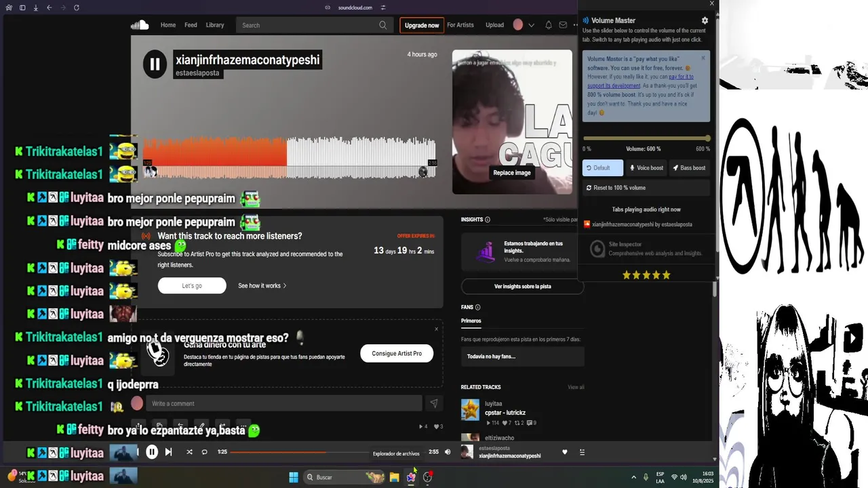Open the Windows Start menu
Viewport: 868px width, 488px height.
(294, 477)
